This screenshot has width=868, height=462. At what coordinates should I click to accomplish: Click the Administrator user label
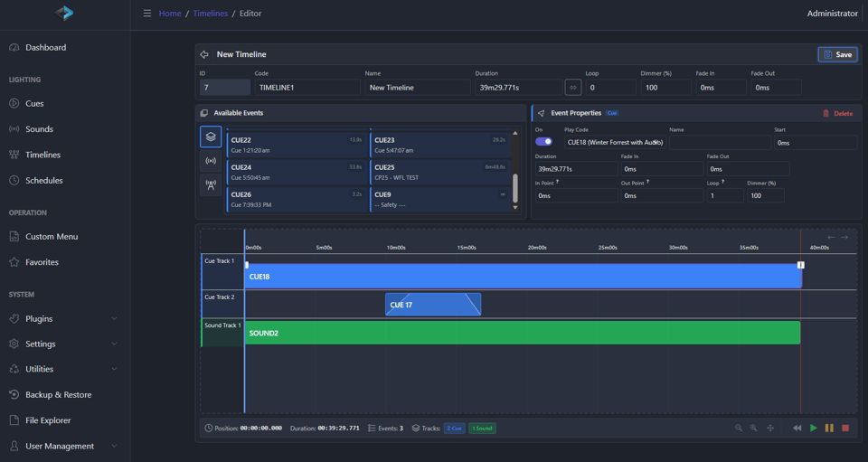click(832, 14)
